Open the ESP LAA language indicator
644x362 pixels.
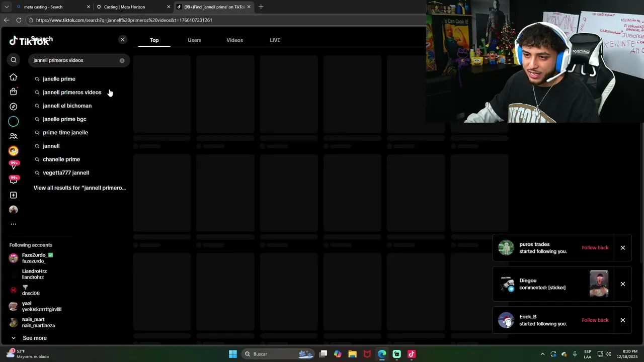588,354
